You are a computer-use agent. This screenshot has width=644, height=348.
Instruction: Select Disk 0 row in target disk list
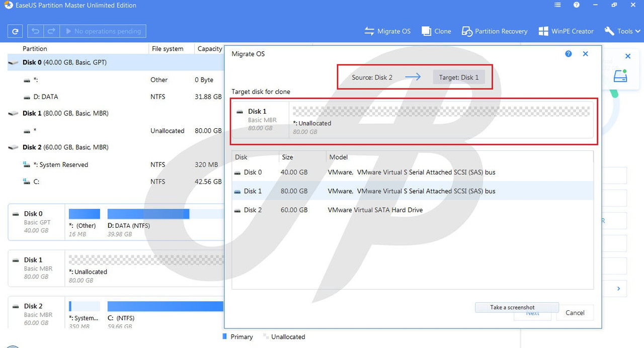(x=413, y=172)
